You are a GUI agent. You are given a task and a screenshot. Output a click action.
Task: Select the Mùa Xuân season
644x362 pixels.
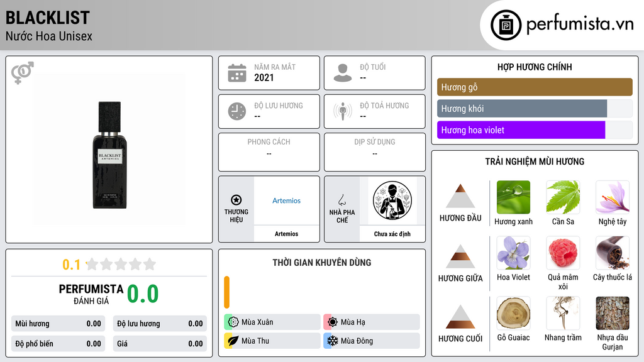tap(272, 322)
